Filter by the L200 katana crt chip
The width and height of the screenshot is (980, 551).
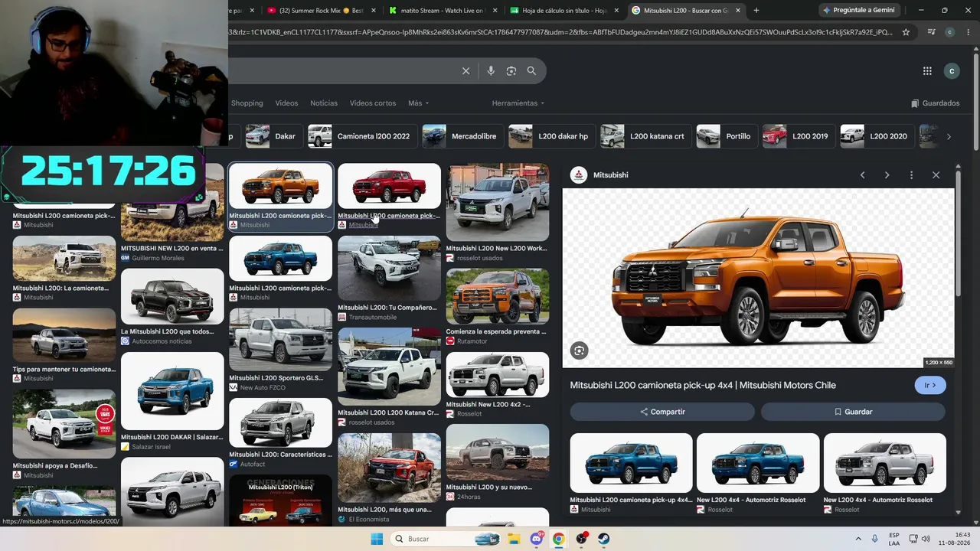click(646, 136)
